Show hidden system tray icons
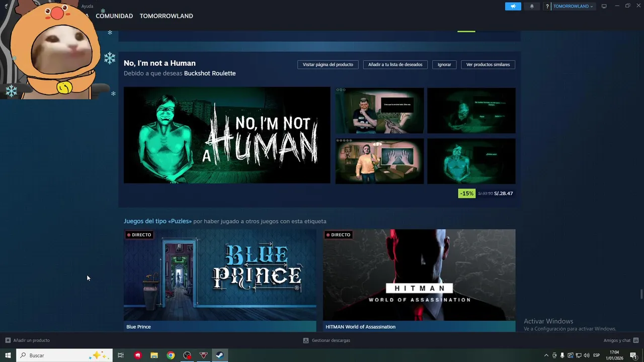The width and height of the screenshot is (644, 362). (546, 355)
